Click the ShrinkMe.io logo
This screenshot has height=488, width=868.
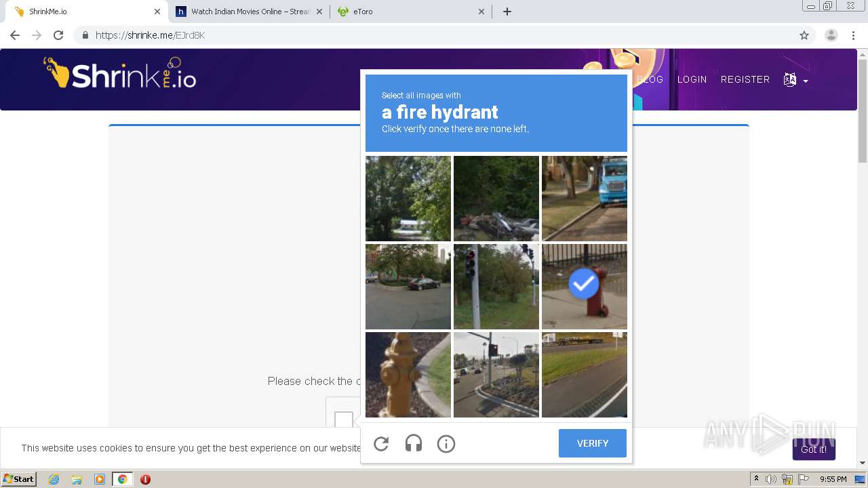pos(120,73)
